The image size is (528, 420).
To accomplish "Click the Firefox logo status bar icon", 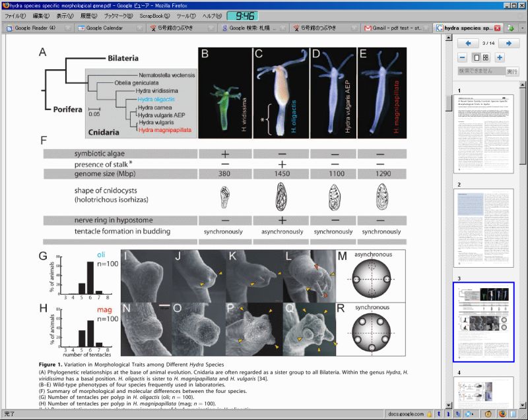I will pos(502,414).
